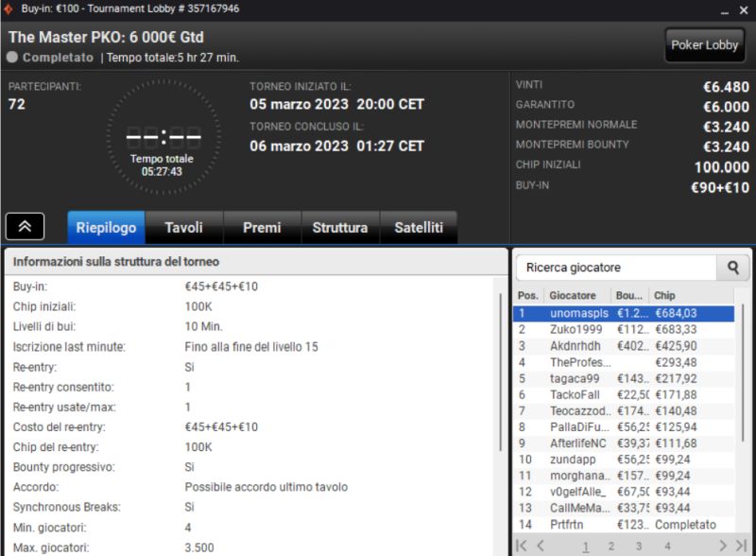This screenshot has height=556, width=756.
Task: Close the tournament lobby window
Action: (744, 10)
